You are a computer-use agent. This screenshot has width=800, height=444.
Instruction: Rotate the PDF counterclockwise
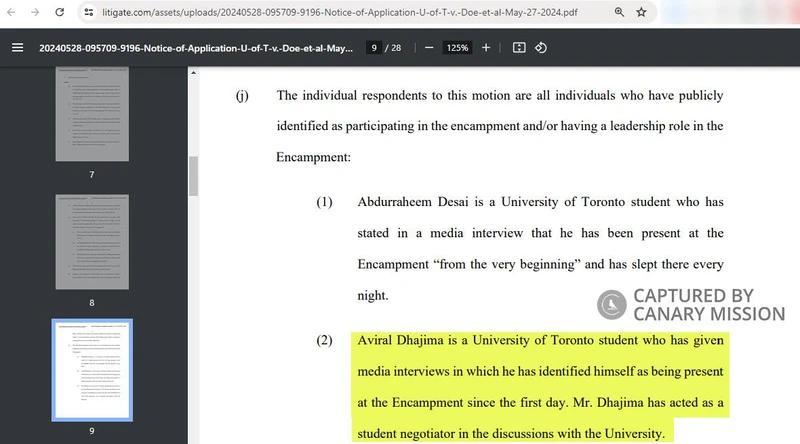[541, 47]
